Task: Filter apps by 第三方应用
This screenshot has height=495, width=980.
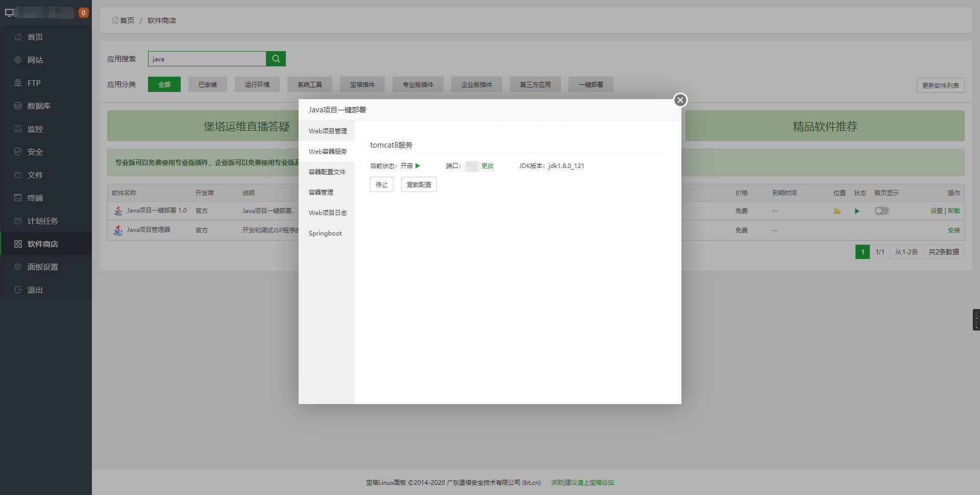Action: pos(535,84)
